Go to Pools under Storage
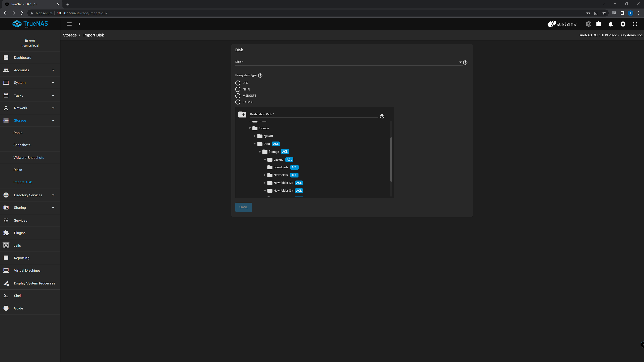The height and width of the screenshot is (362, 644). (x=30, y=133)
